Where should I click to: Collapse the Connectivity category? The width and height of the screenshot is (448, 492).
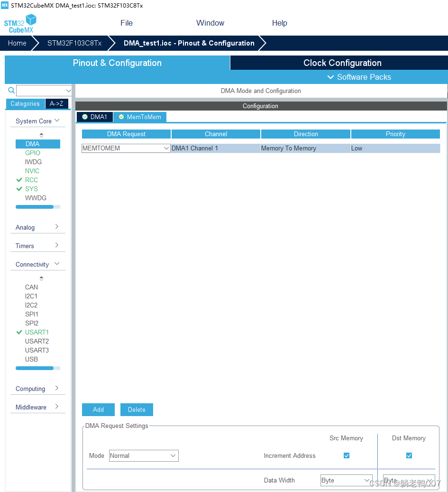tap(37, 264)
